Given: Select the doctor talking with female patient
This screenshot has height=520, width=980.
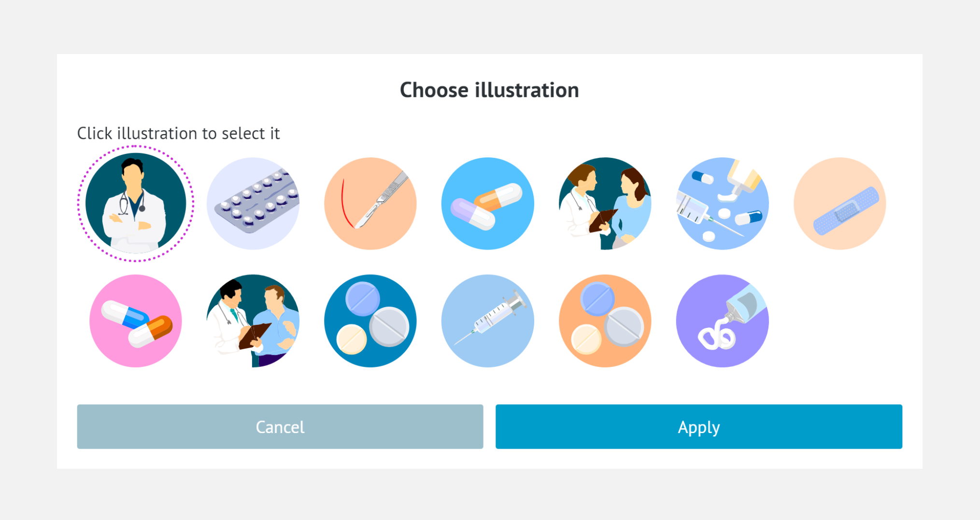Looking at the screenshot, I should coord(605,203).
